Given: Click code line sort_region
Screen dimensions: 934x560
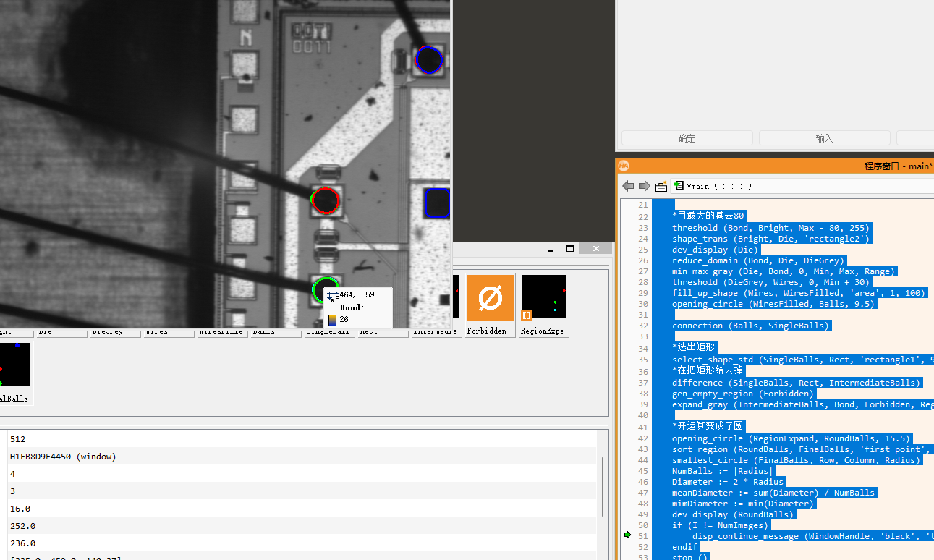Looking at the screenshot, I should coord(802,449).
